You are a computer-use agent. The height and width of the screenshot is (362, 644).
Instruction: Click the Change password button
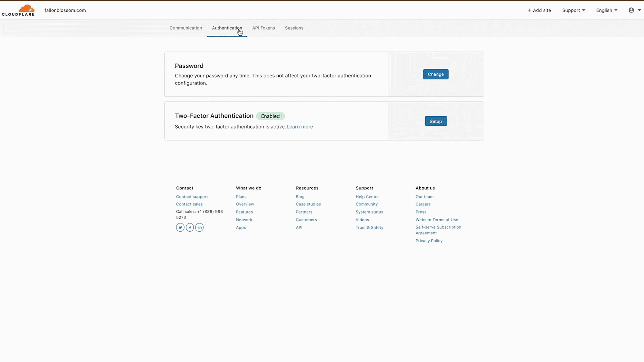[436, 74]
